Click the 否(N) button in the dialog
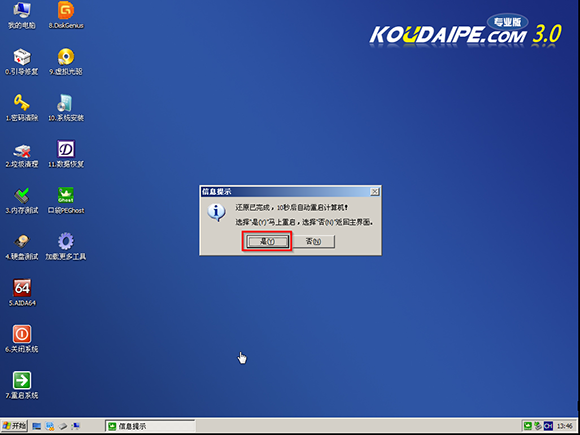Image resolution: width=580 pixels, height=435 pixels. 314,242
